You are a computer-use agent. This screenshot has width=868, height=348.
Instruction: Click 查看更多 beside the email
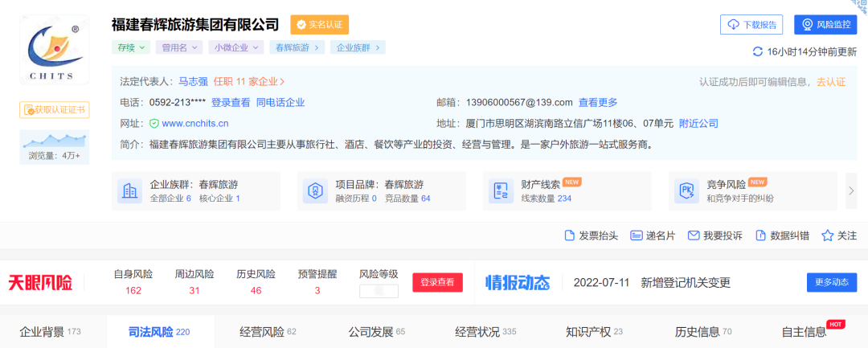(x=598, y=102)
